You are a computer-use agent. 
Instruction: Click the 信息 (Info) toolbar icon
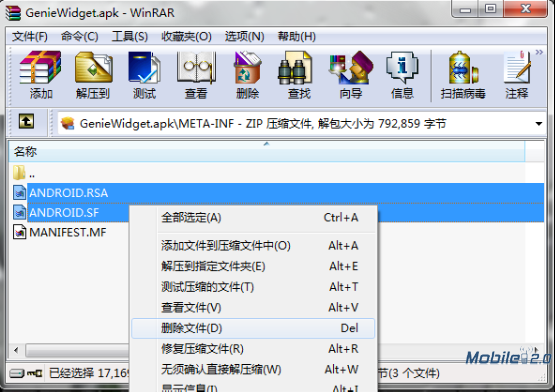coord(402,67)
